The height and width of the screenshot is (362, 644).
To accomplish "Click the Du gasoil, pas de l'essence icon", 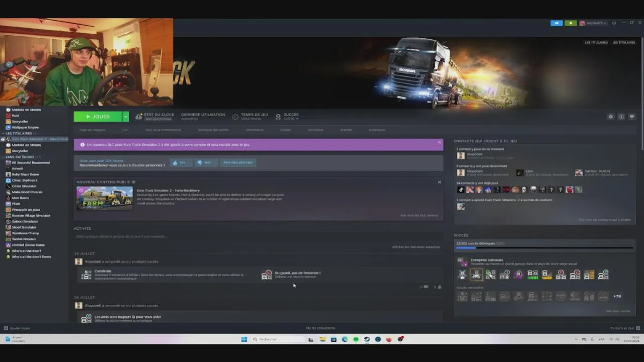I will tap(267, 275).
